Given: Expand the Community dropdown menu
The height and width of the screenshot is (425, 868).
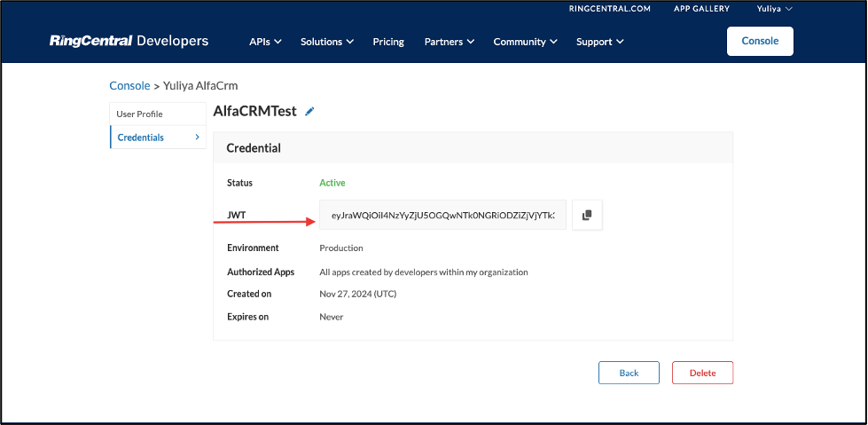Looking at the screenshot, I should click(526, 42).
